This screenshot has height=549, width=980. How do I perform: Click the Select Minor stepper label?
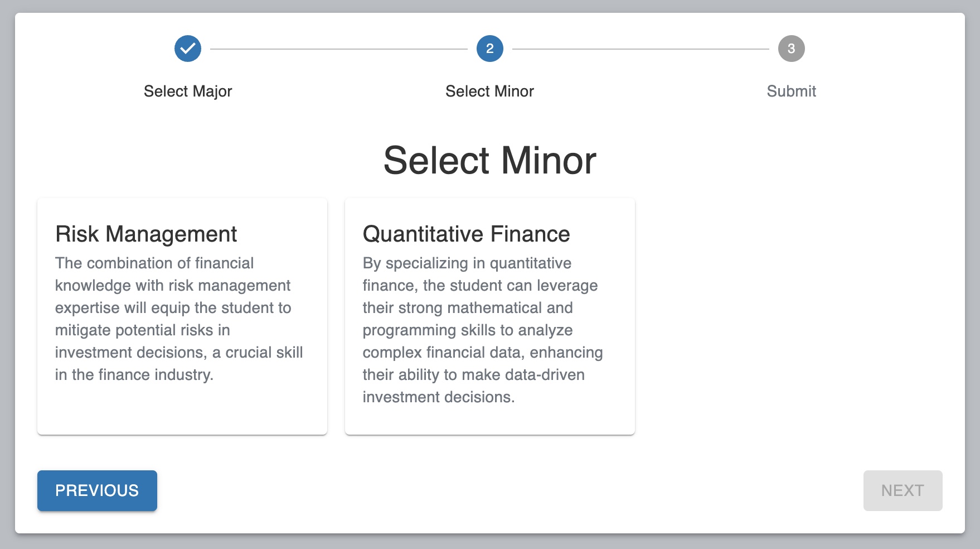[x=489, y=91]
